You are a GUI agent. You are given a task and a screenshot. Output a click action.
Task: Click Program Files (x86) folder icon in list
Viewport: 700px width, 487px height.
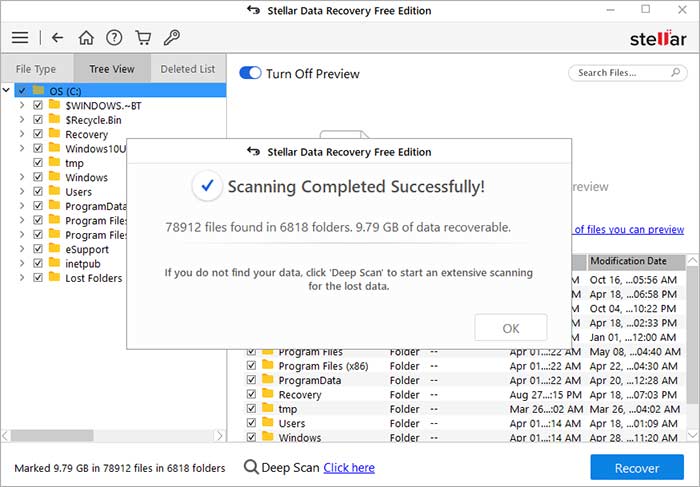point(268,365)
